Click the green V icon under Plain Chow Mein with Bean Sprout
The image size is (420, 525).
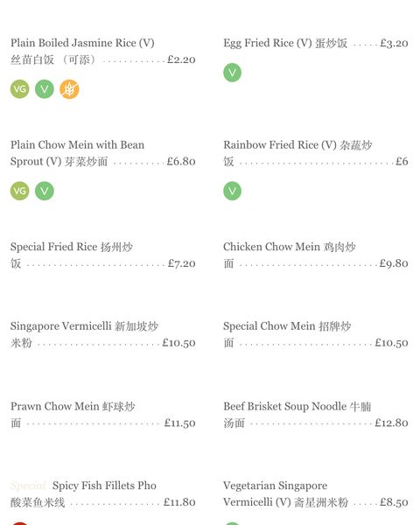coord(45,191)
